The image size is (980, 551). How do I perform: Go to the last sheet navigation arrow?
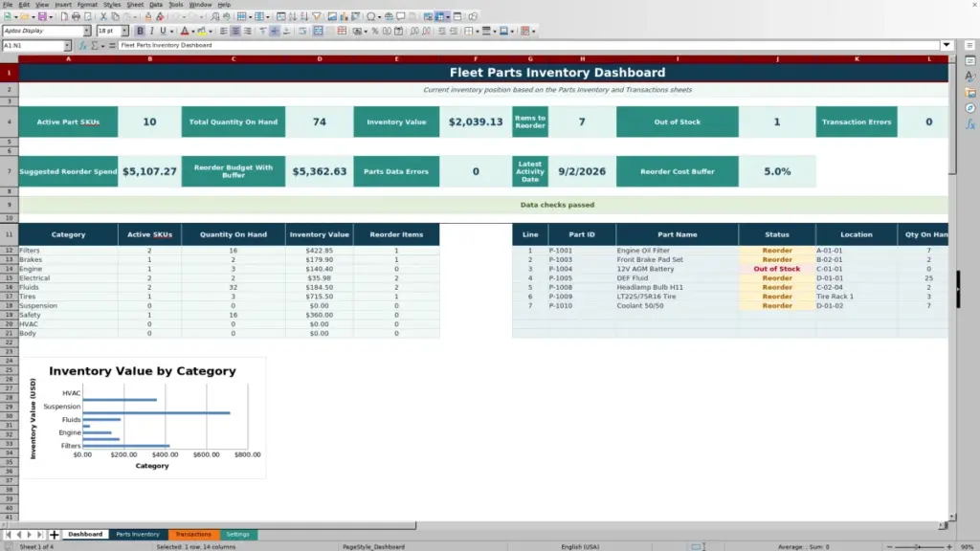tap(40, 535)
